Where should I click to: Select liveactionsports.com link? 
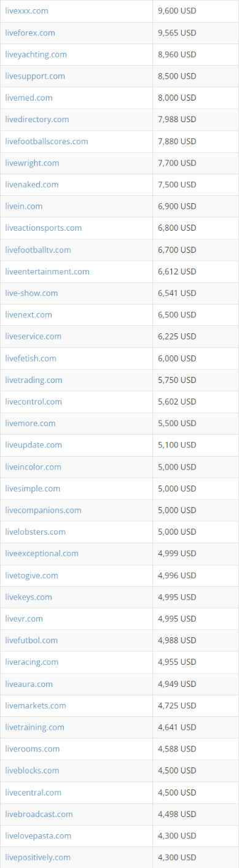[44, 228]
